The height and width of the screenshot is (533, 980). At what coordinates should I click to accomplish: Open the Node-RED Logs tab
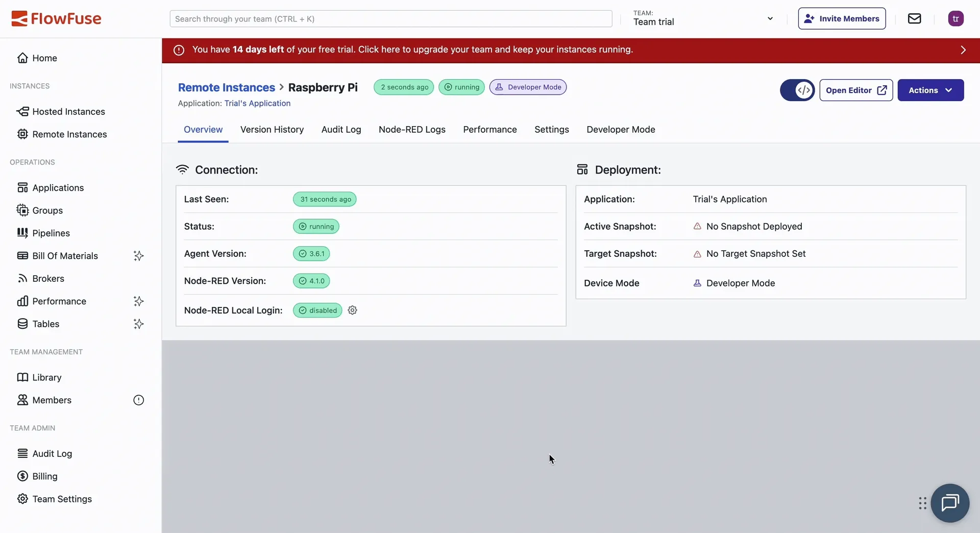click(412, 130)
